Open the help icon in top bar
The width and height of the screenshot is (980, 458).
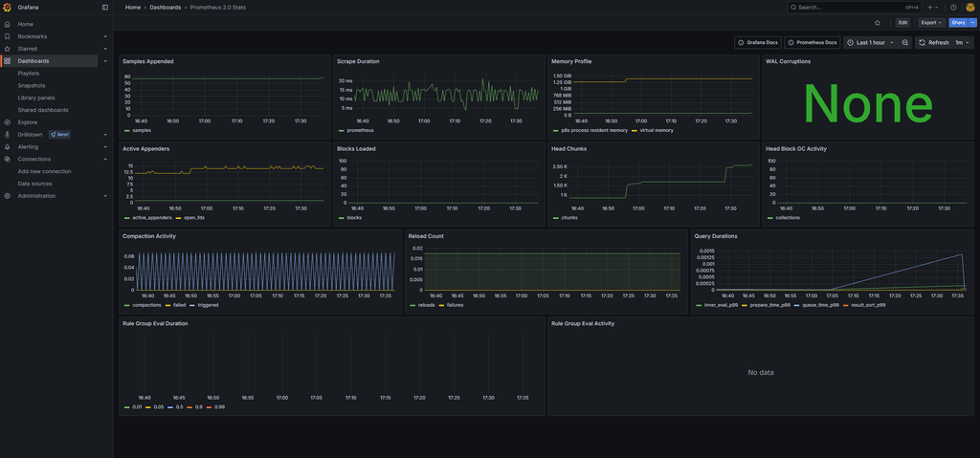tap(953, 7)
